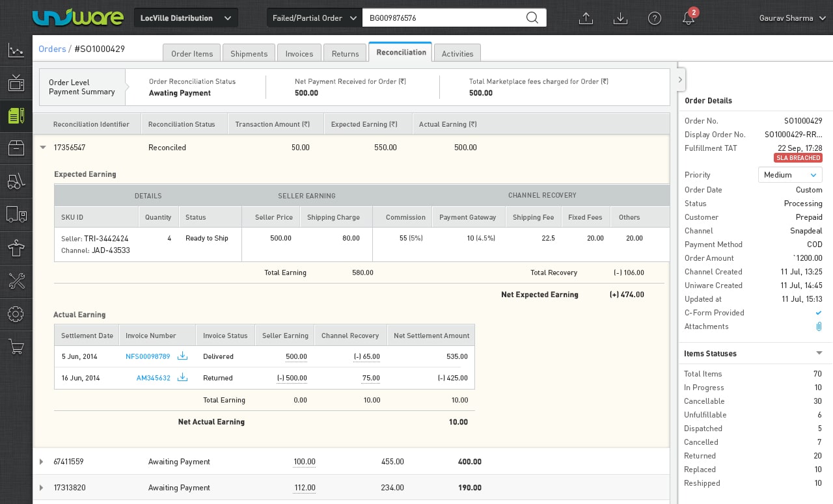
Task: Click the search field containing BG009876576
Action: (443, 18)
